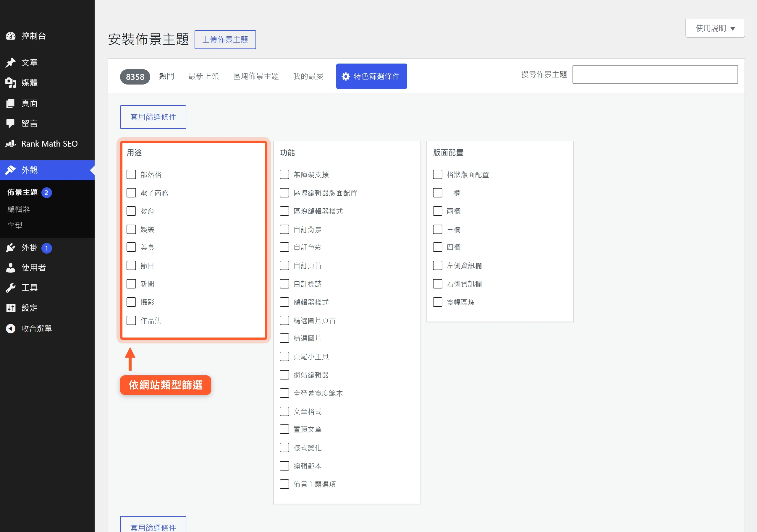This screenshot has height=532, width=757.
Task: Tick the 自訂頁首 checkbox
Action: [x=284, y=266]
